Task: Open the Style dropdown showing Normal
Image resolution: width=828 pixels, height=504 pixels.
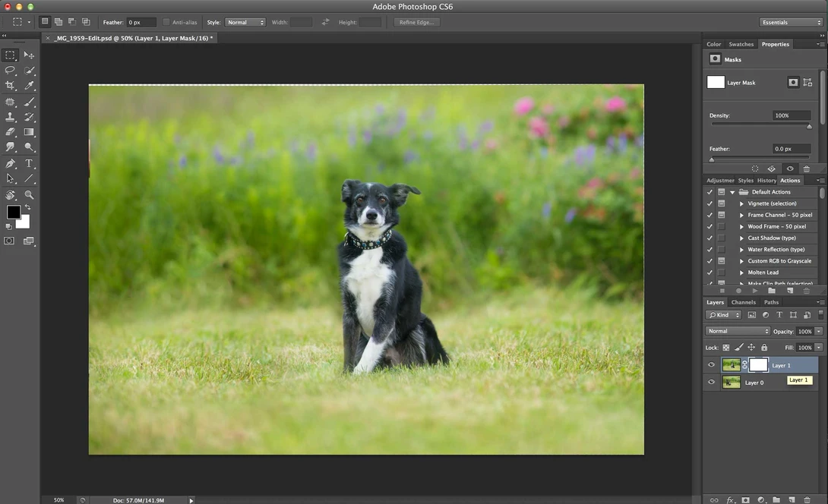Action: point(245,22)
